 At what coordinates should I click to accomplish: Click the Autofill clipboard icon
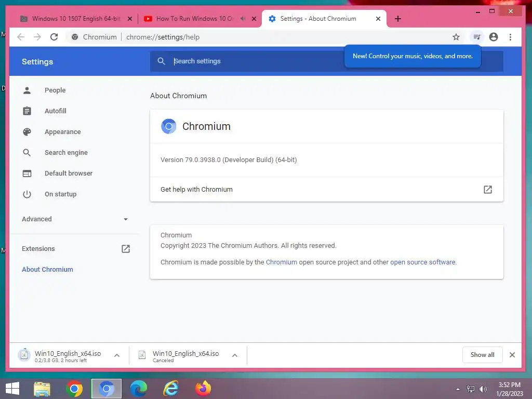coord(27,111)
